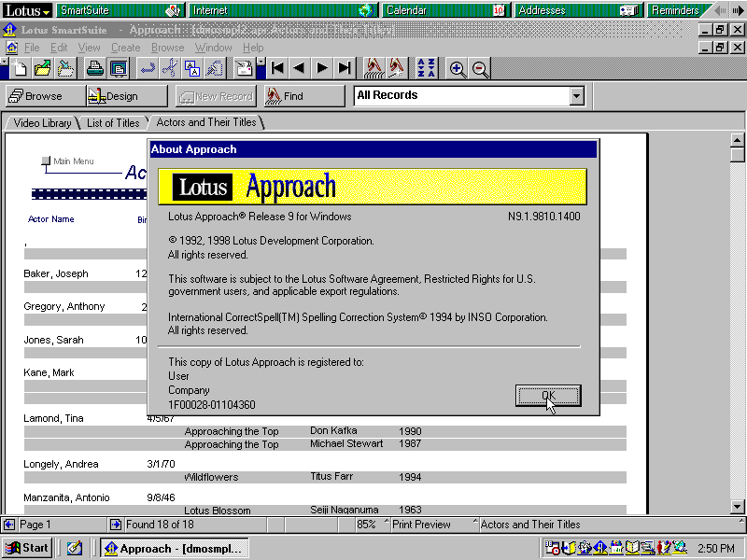Expand the All Records dropdown
Screen dimensions: 747x560
point(576,96)
